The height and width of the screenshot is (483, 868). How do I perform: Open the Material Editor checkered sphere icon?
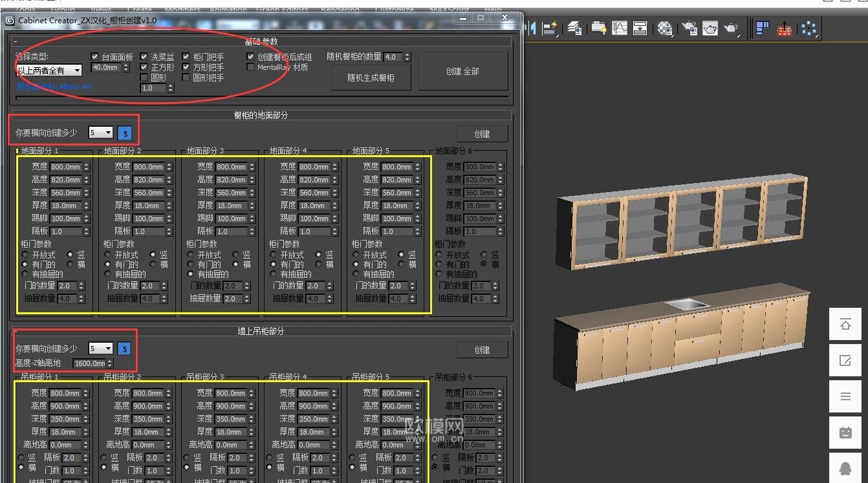pos(665,28)
